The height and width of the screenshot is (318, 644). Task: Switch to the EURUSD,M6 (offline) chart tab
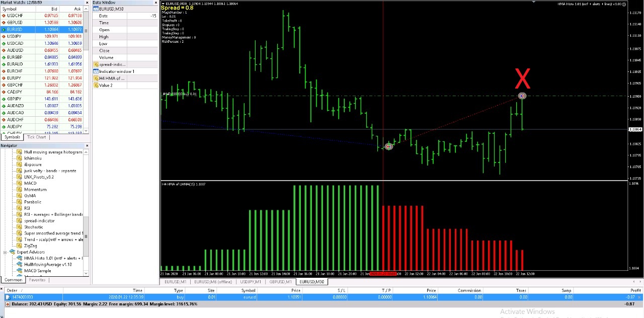213,282
